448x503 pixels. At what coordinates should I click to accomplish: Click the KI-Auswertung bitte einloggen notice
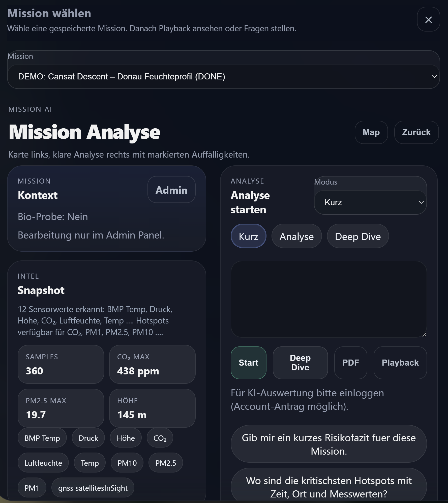coord(307,400)
